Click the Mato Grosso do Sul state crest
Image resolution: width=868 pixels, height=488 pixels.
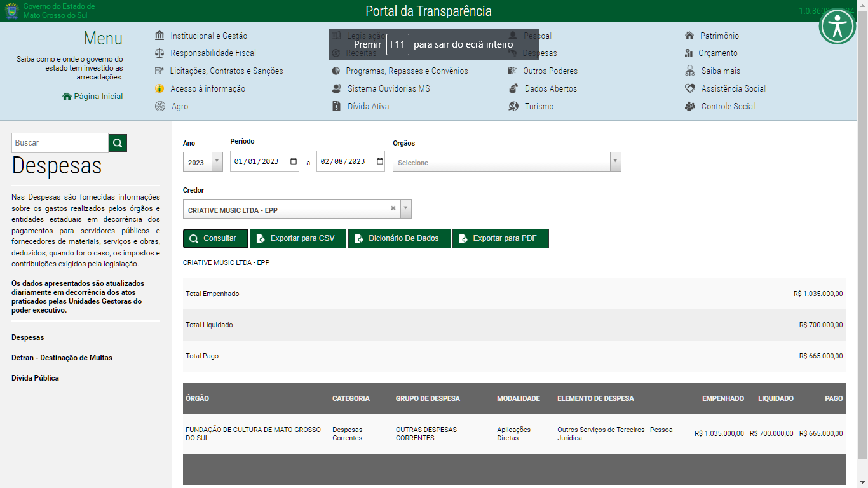pyautogui.click(x=12, y=11)
